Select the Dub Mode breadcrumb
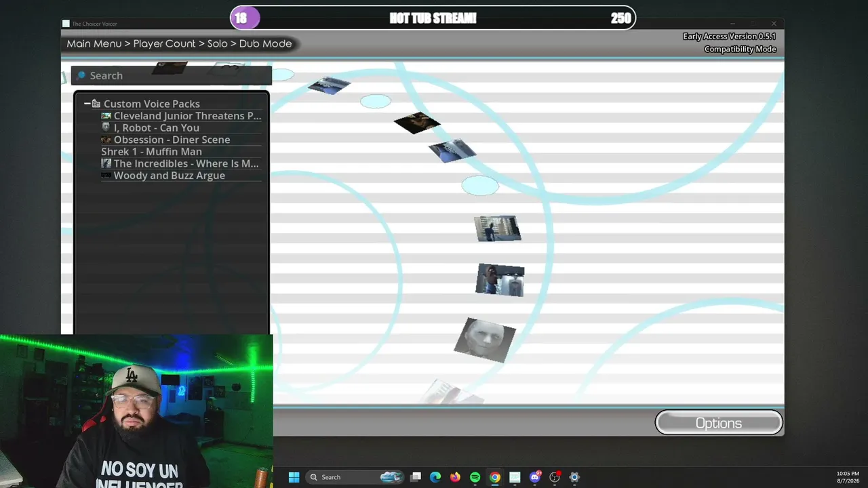The image size is (868, 488). pos(265,43)
